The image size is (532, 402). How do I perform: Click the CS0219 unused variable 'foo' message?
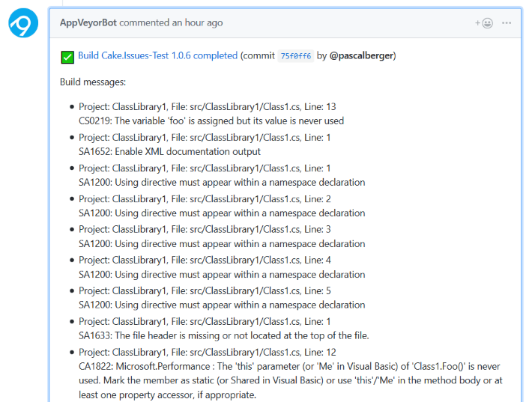pos(211,121)
